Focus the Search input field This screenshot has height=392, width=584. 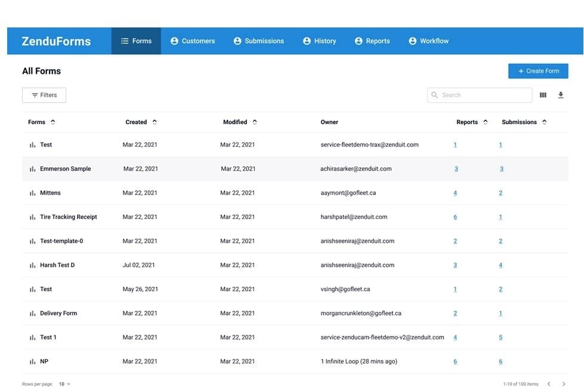(x=480, y=95)
